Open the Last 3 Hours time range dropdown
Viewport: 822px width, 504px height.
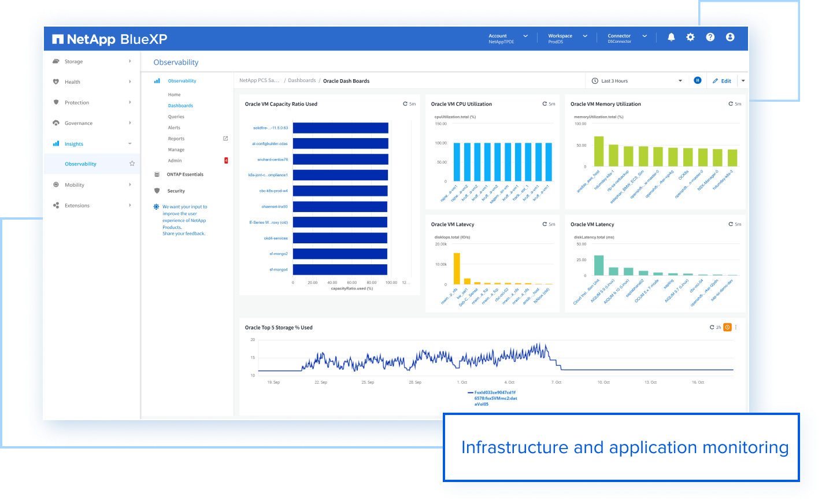pyautogui.click(x=637, y=81)
